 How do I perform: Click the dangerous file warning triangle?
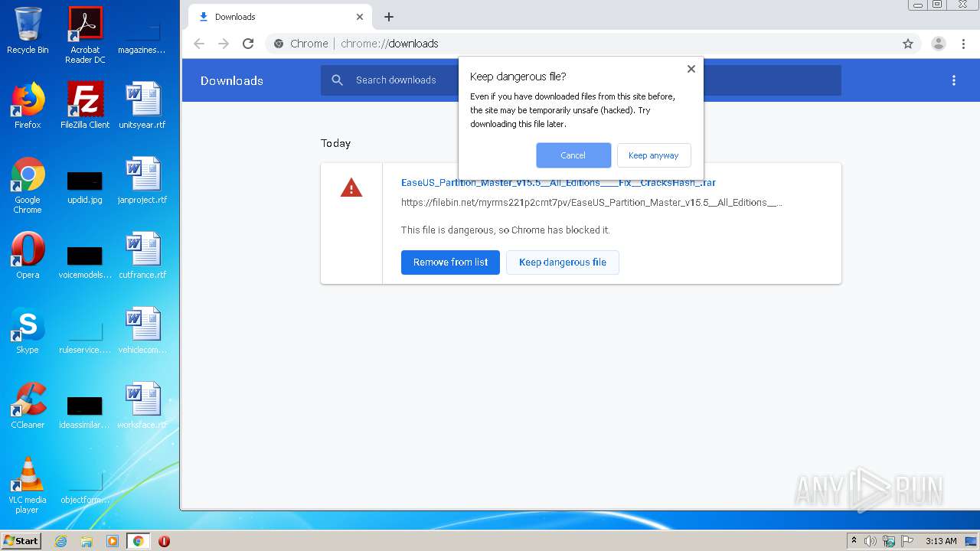(351, 187)
